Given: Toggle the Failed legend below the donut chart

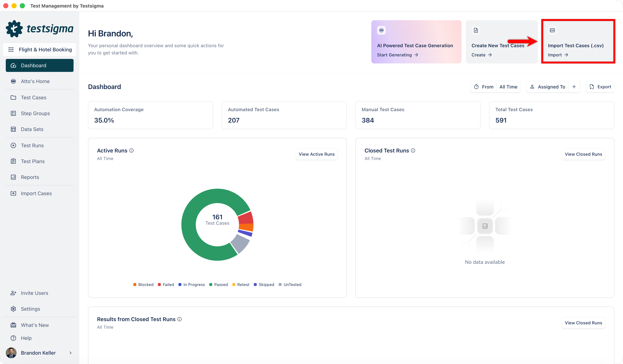Looking at the screenshot, I should [166, 284].
